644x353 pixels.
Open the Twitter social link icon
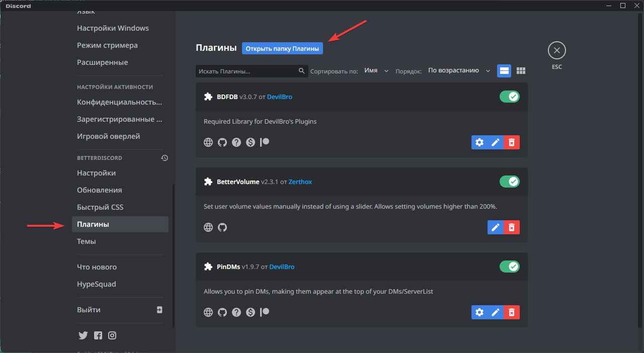click(x=83, y=335)
